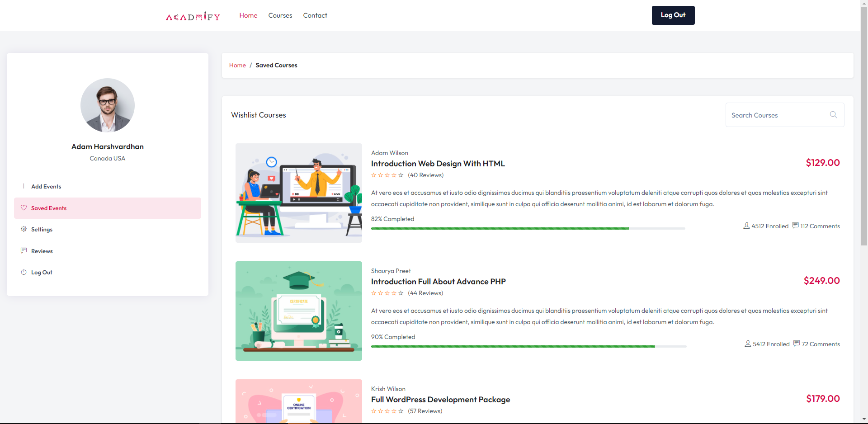Screen dimensions: 868x424
Task: Open Introduction Full About Advance PHP course
Action: click(438, 282)
